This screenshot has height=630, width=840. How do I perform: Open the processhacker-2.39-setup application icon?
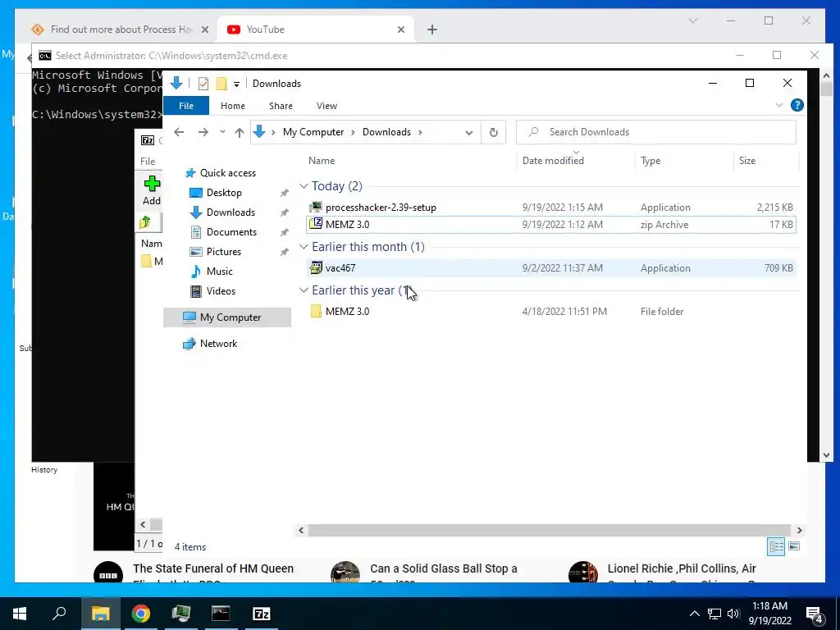tap(316, 208)
